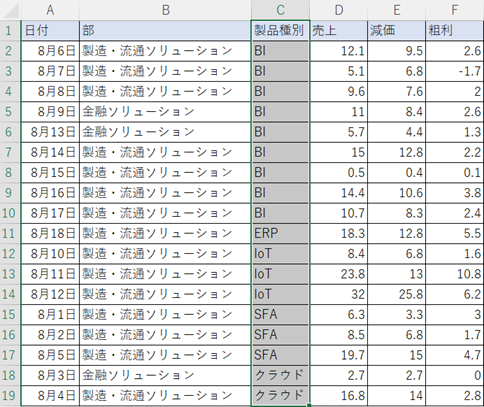Select column B header
484x407 pixels.
click(x=165, y=10)
